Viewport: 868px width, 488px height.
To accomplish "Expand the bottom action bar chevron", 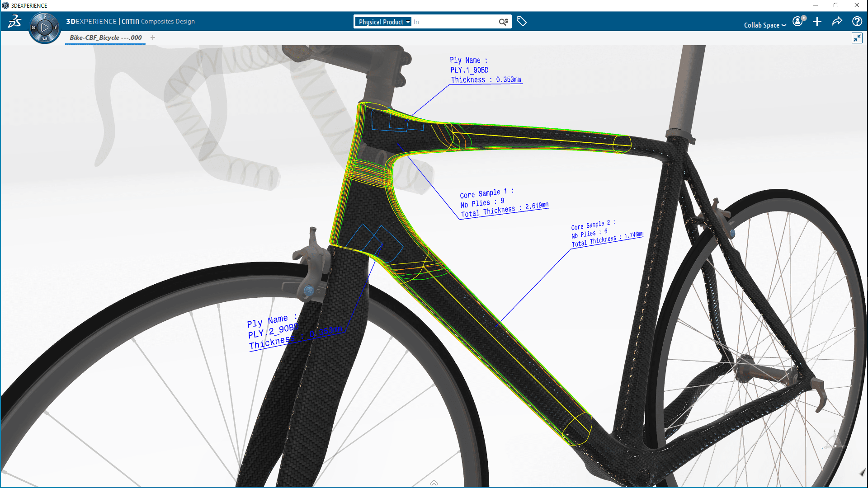I will (x=434, y=483).
